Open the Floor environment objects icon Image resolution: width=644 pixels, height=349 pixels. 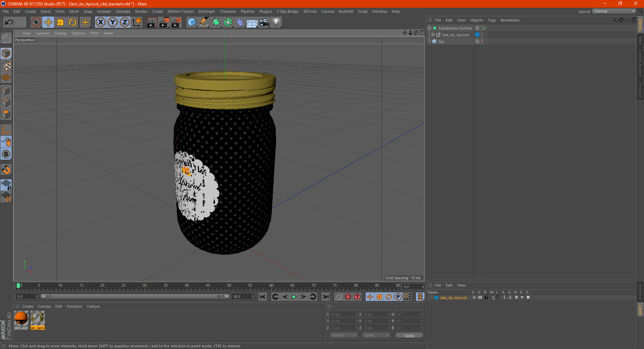[252, 22]
